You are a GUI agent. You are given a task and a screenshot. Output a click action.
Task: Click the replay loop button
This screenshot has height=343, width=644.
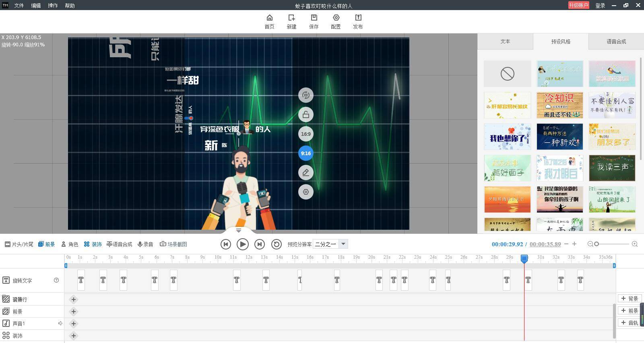277,244
